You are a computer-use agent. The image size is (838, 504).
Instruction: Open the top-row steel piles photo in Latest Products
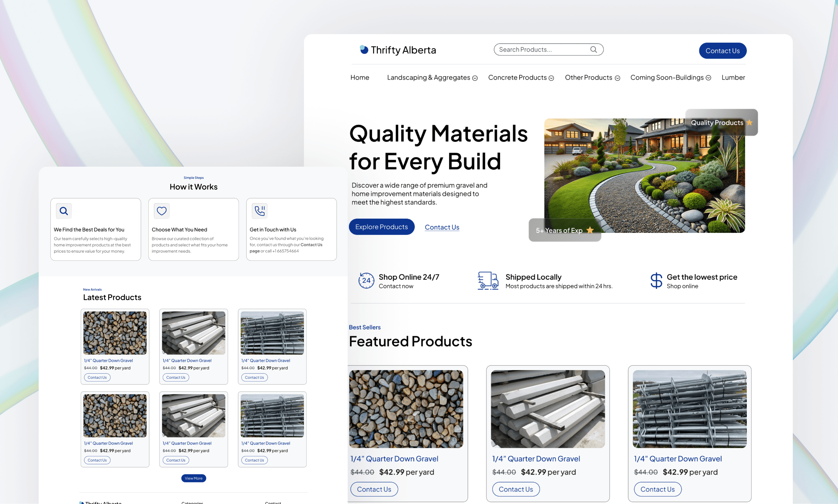click(x=272, y=333)
